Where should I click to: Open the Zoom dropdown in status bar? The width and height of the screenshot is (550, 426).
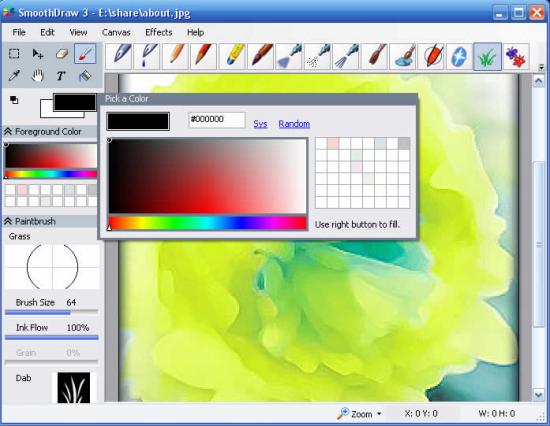tap(379, 414)
